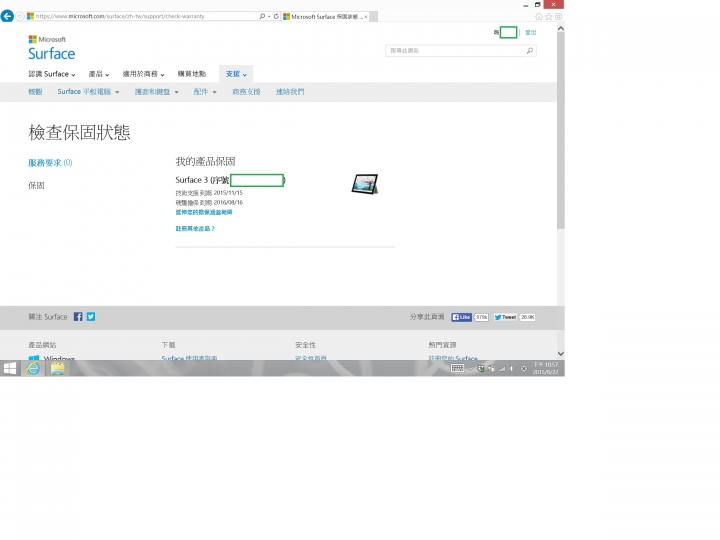
Task: Click the Surface 3 product thumbnail
Action: tap(365, 184)
